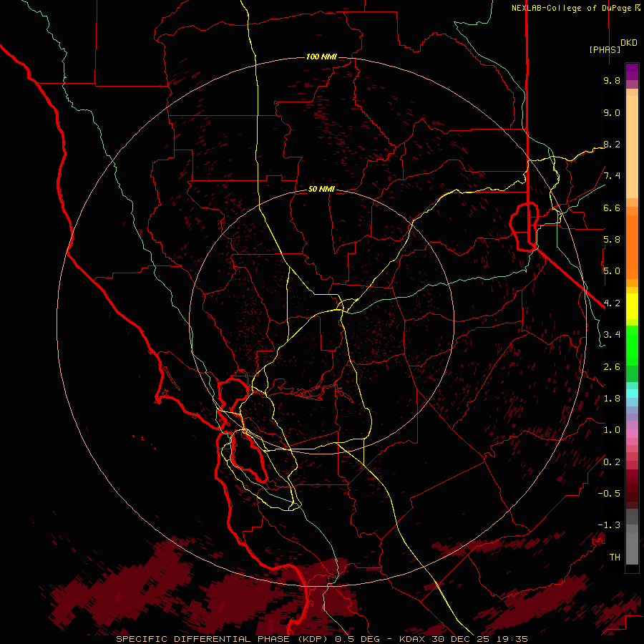Screen dimensions: 644x644
Task: Click the 1.8 scale value
Action: pyautogui.click(x=612, y=399)
